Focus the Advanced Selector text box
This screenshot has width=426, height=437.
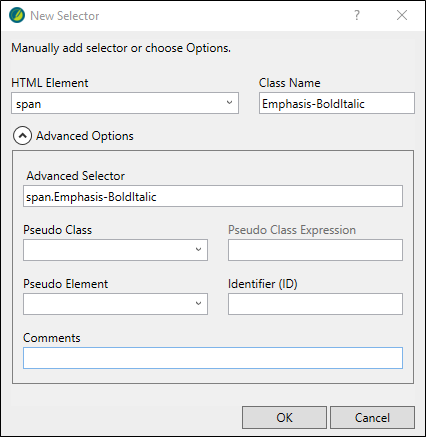[x=213, y=196]
